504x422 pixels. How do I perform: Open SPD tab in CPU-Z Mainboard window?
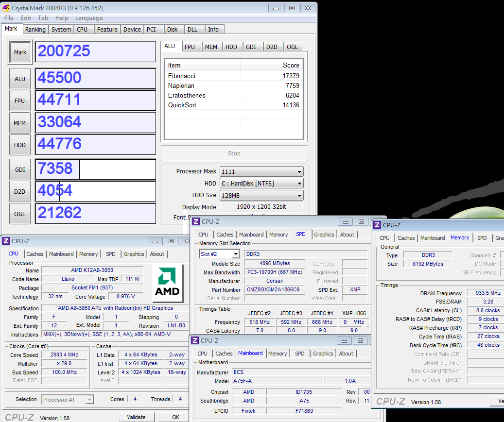point(299,354)
